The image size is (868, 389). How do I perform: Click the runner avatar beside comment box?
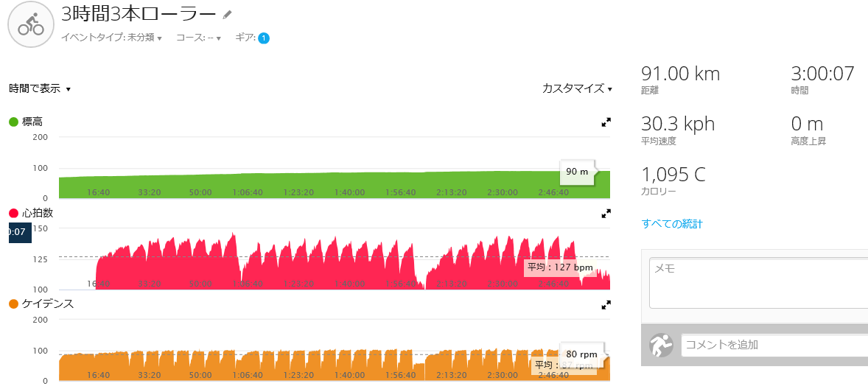tap(660, 345)
